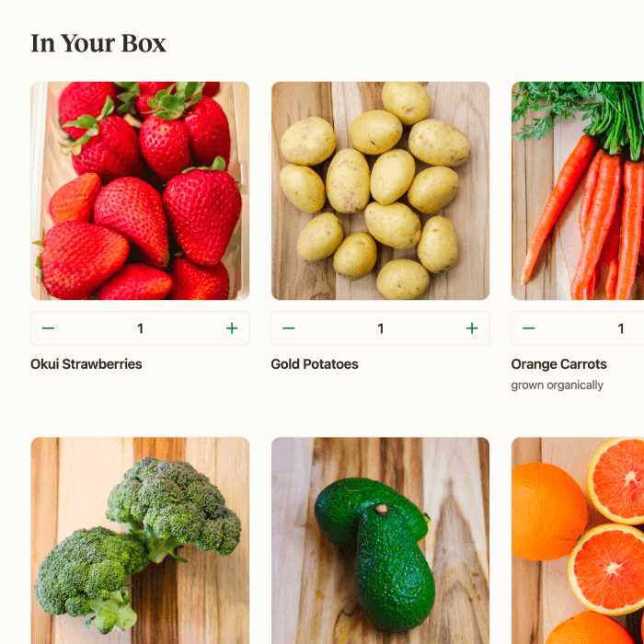Click minus icon under Gold Potatoes
The image size is (644, 644).
pos(288,328)
